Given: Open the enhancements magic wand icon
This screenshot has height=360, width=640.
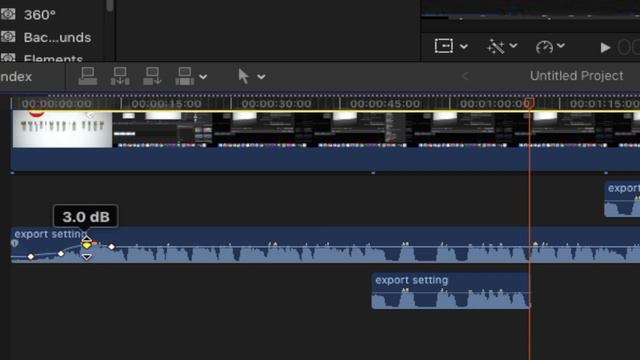Looking at the screenshot, I should [x=496, y=46].
